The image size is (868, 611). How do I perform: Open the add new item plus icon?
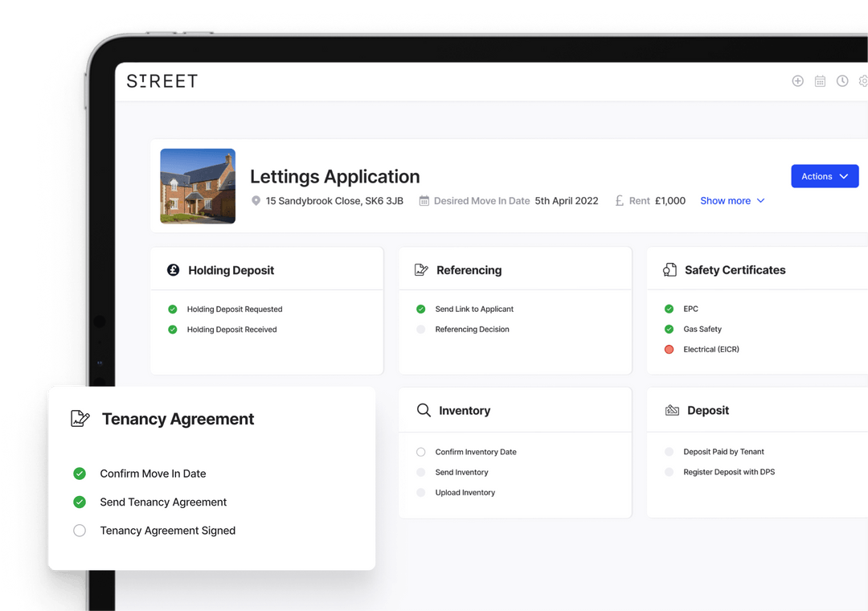click(797, 80)
